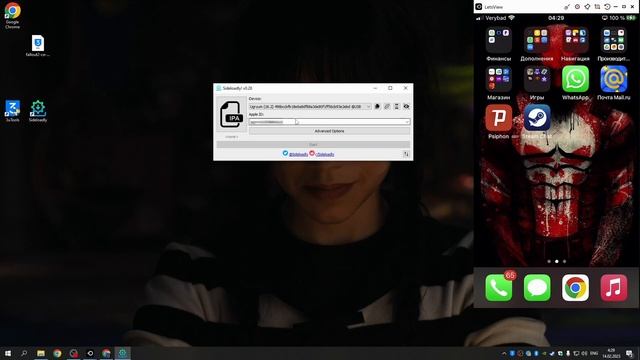This screenshot has width=640, height=360.
Task: Open the Music app in the dock
Action: pyautogui.click(x=613, y=288)
